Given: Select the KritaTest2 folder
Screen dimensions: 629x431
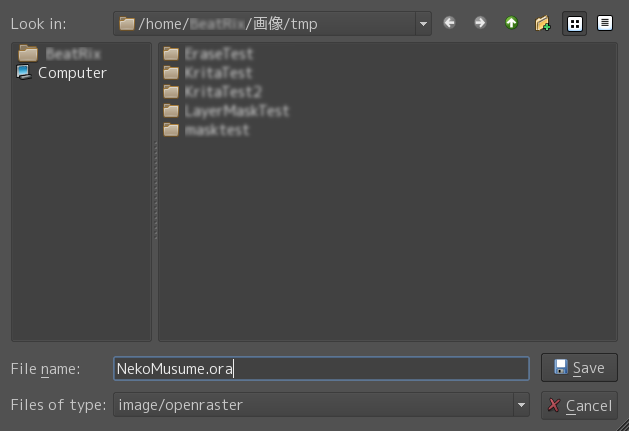Looking at the screenshot, I should coord(222,92).
